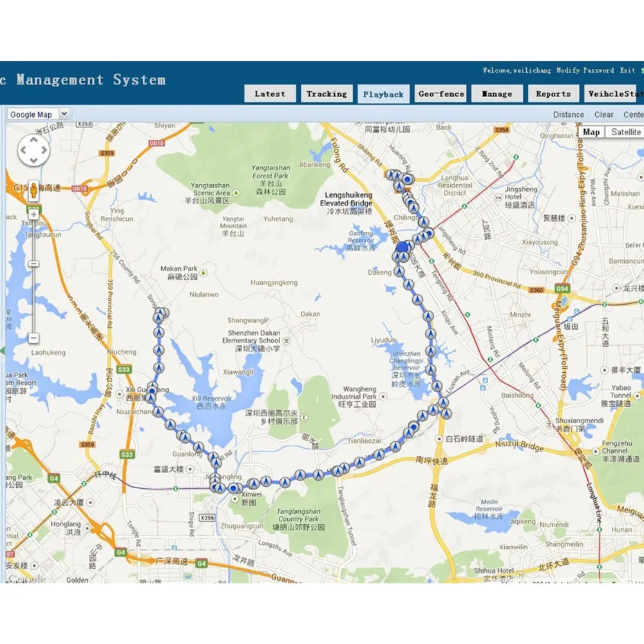Click the Jingsheng Hotel icon
Screen dimensions: 644x644
tap(498, 197)
